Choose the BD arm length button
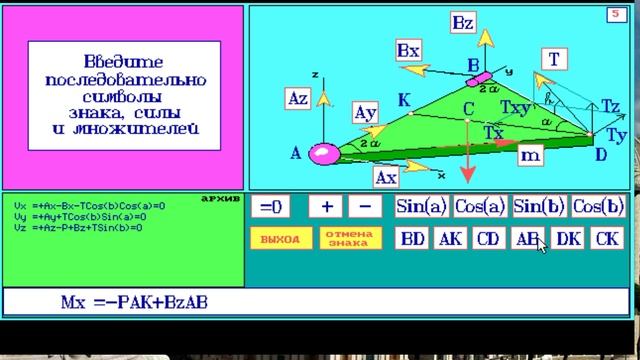Image resolution: width=640 pixels, height=360 pixels. pos(412,238)
